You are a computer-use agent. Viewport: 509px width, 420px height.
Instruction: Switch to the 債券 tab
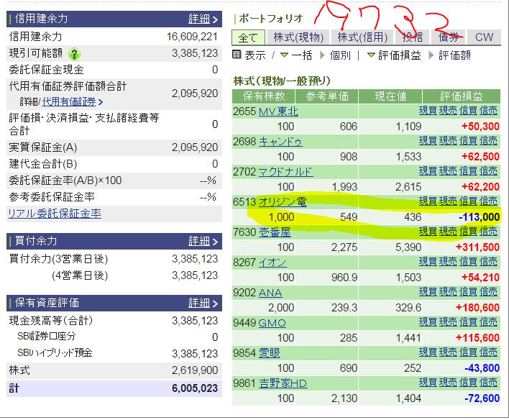point(449,37)
